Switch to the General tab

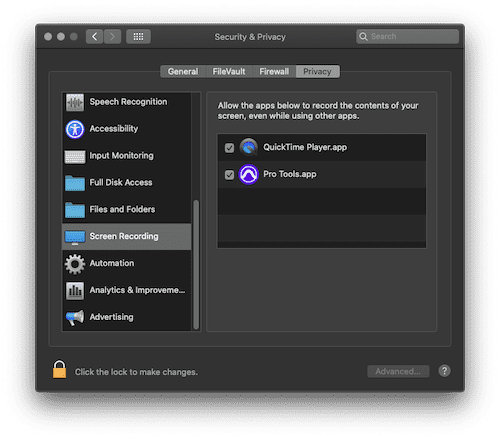tap(183, 72)
